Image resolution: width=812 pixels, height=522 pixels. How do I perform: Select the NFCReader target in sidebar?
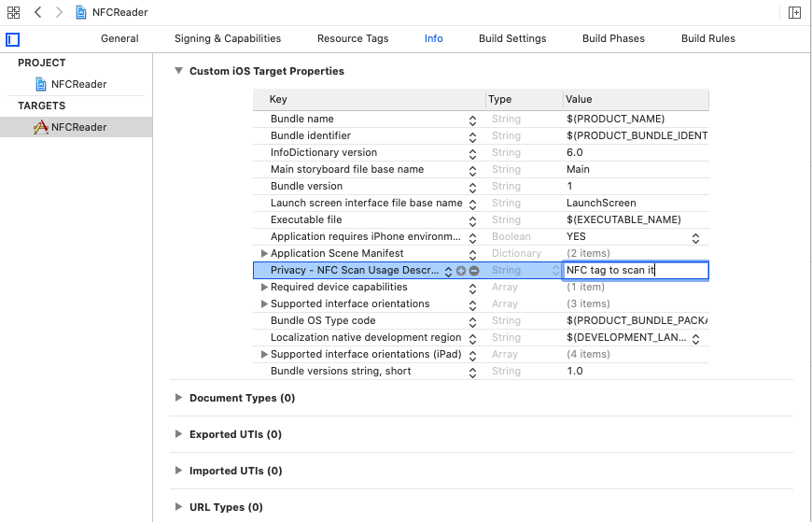click(x=78, y=127)
